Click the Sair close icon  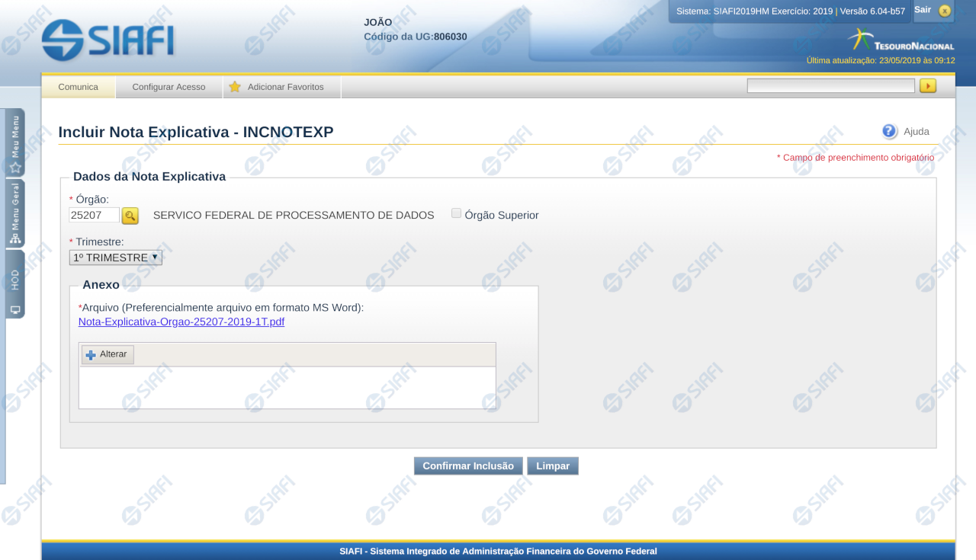pos(945,11)
